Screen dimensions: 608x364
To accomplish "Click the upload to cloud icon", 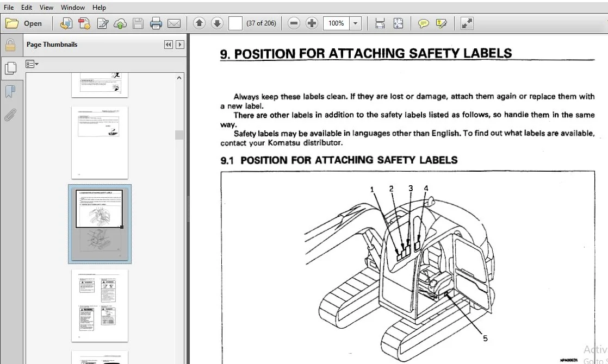I will [x=120, y=23].
